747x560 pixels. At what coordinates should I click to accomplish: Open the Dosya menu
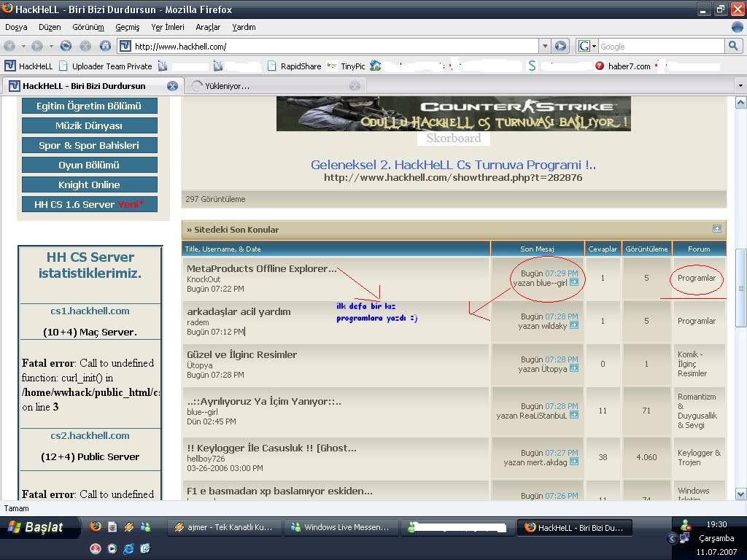[x=16, y=27]
